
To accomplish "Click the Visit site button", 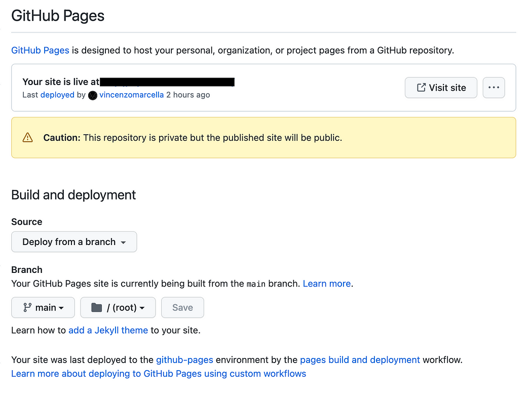I will tap(441, 88).
